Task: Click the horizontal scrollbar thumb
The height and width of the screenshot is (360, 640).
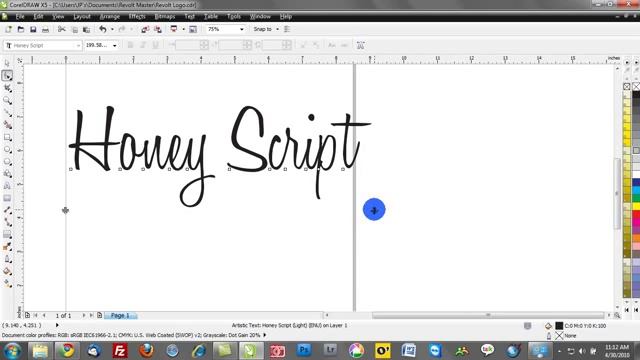Action: pyautogui.click(x=488, y=315)
